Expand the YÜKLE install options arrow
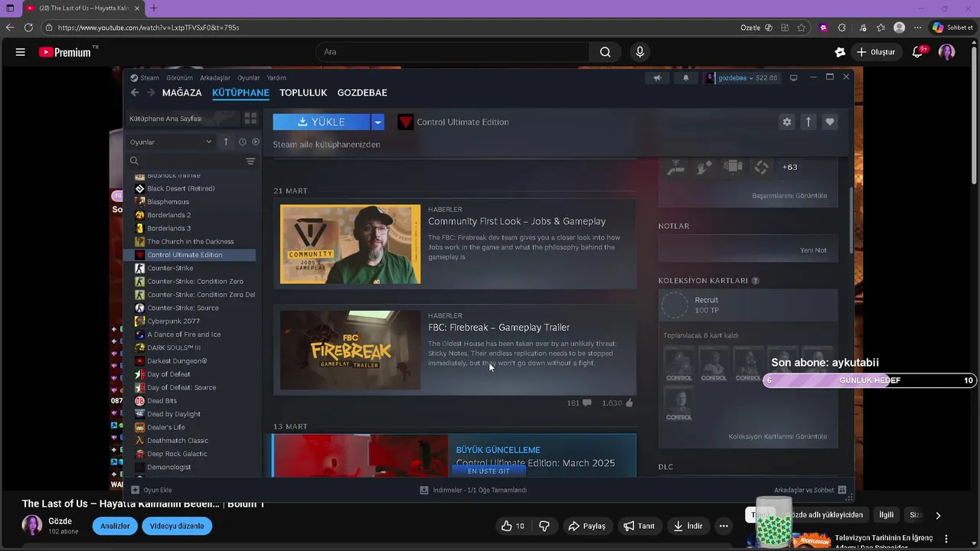Image resolution: width=980 pixels, height=551 pixels. 377,122
